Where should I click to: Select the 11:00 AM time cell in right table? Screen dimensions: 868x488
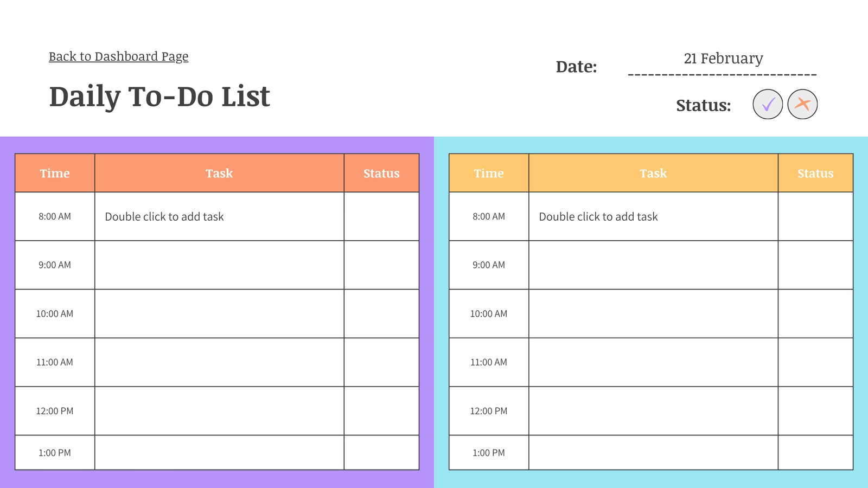[x=489, y=362]
